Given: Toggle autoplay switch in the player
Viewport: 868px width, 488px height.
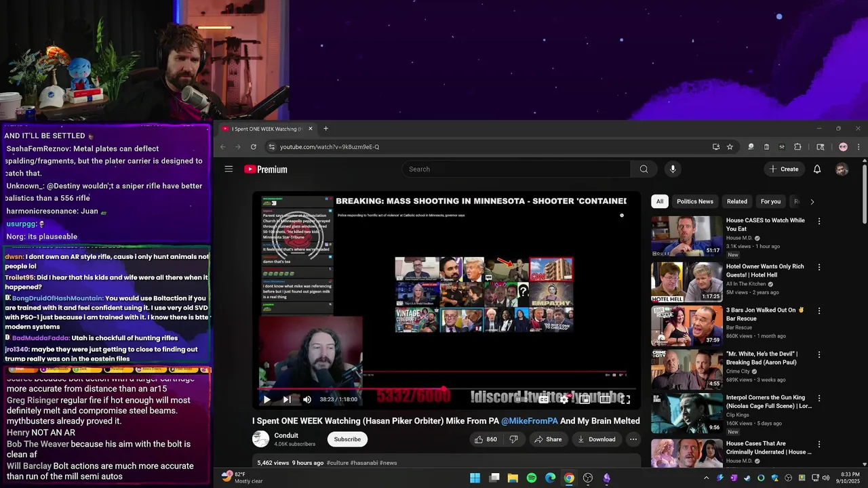Looking at the screenshot, I should tap(521, 400).
